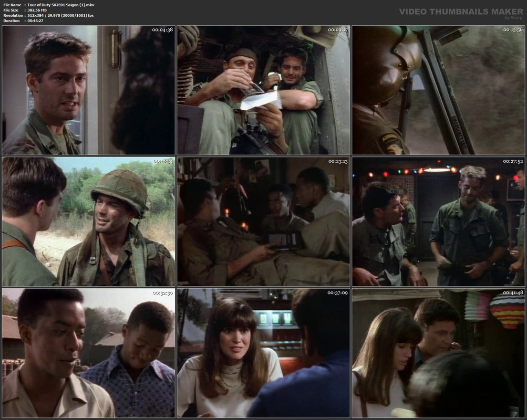
Task: Click the 'Duration' label
Action: click(x=12, y=21)
